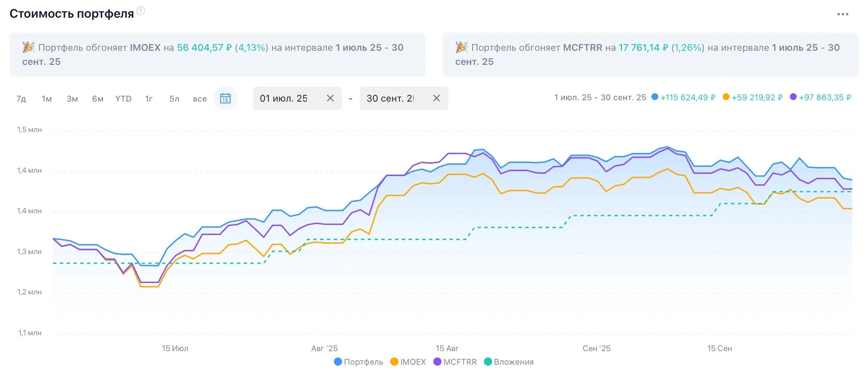
Task: Toggle the IMOEX series in legend
Action: point(408,362)
